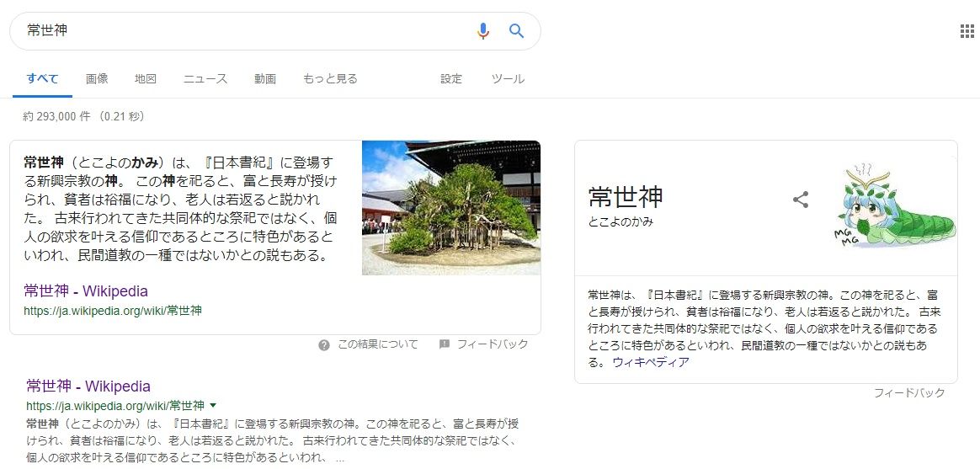Click the question mark icon beside この結果について
The image size is (980, 469).
(x=324, y=345)
